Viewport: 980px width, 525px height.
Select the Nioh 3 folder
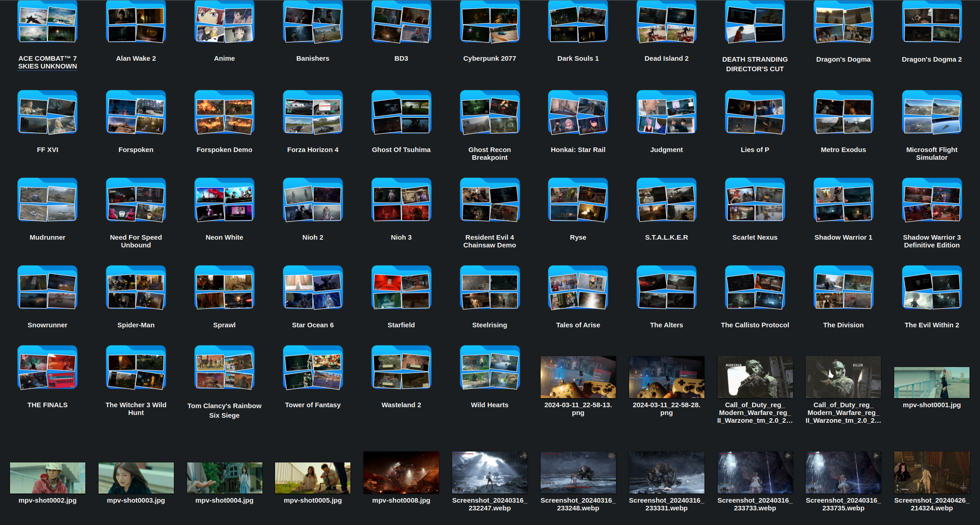(x=401, y=200)
